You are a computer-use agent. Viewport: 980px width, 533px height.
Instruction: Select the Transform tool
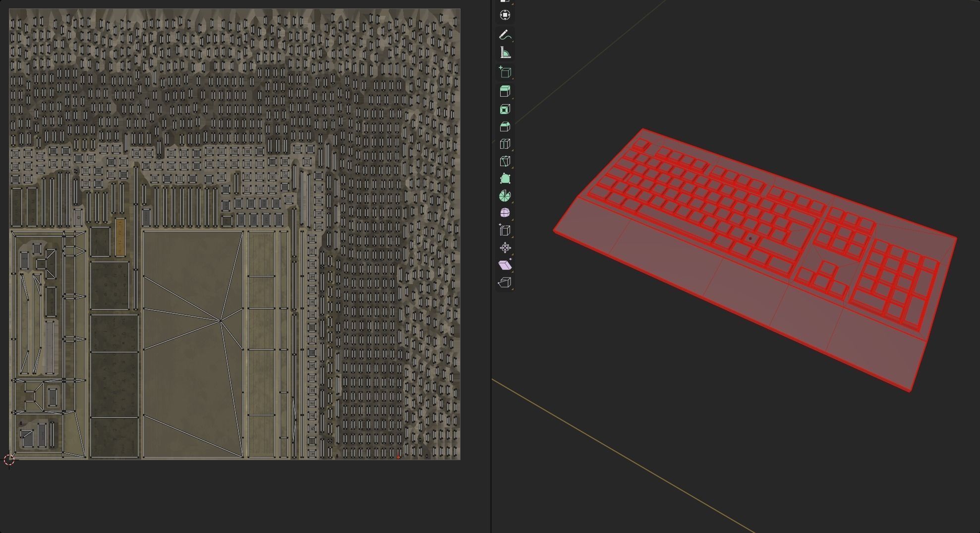[505, 15]
